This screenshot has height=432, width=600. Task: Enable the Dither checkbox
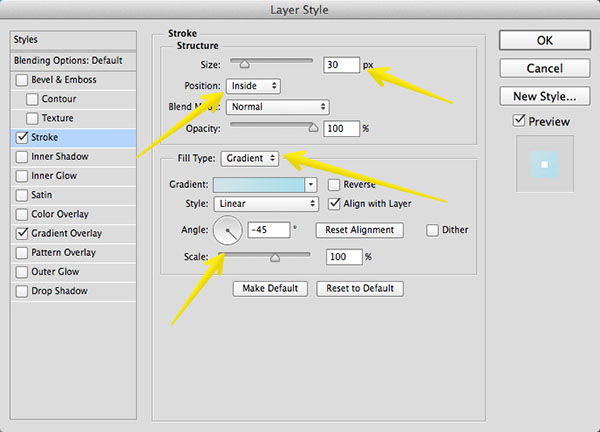432,230
